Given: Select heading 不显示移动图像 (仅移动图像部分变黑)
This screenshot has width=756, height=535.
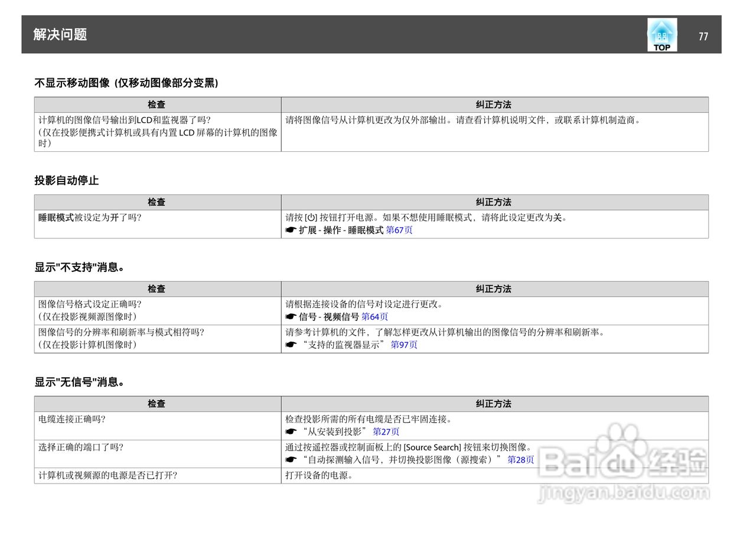Looking at the screenshot, I should pos(126,83).
